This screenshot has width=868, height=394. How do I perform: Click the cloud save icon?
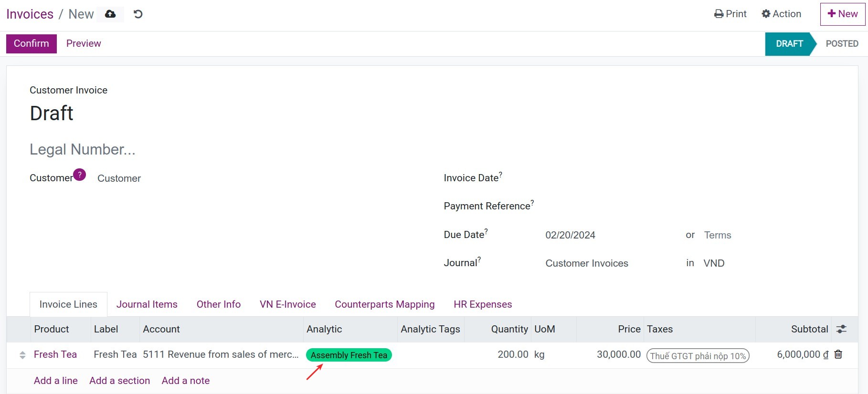tap(110, 14)
